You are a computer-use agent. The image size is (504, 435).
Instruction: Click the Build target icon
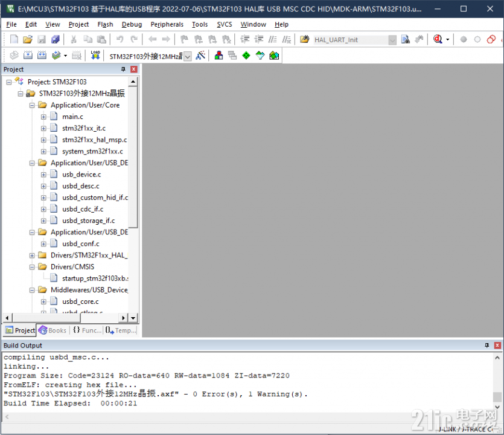tap(28, 56)
